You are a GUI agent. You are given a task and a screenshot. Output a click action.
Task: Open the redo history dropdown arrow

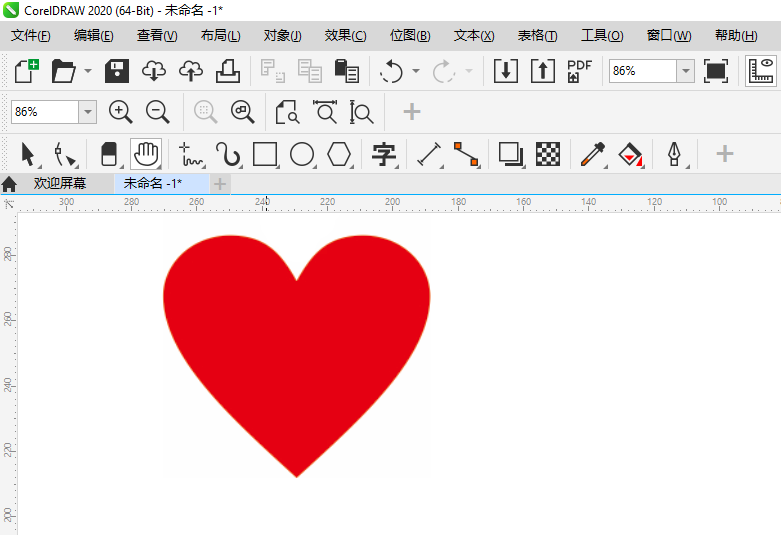click(468, 71)
